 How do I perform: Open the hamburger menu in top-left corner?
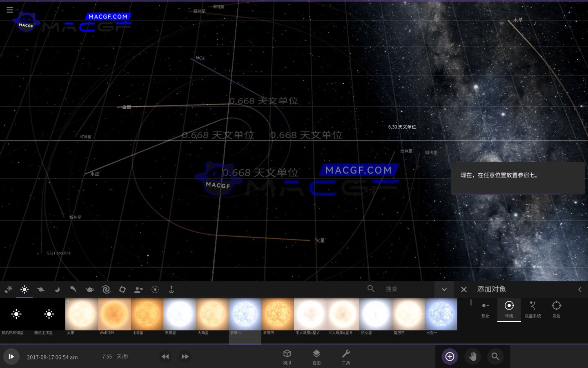pos(10,10)
